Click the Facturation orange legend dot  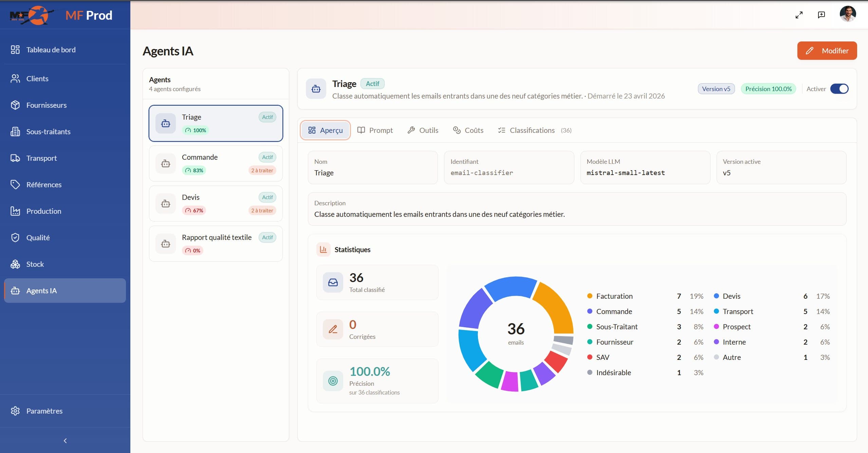coord(590,296)
